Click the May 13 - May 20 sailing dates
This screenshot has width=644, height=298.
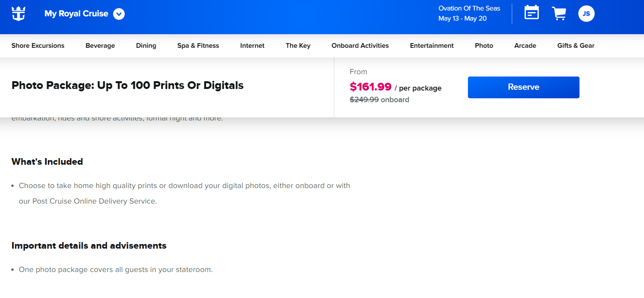click(x=462, y=18)
